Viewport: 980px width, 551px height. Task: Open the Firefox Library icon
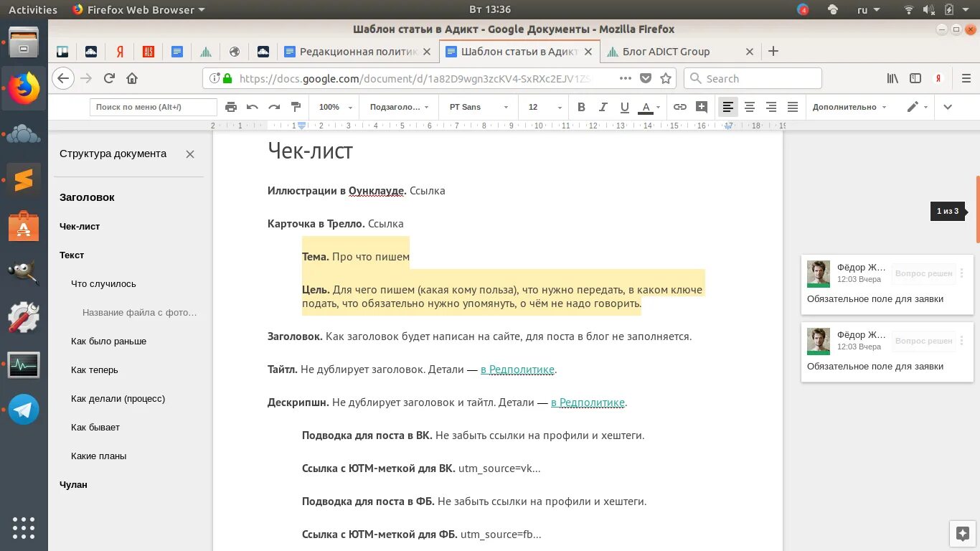pos(892,78)
